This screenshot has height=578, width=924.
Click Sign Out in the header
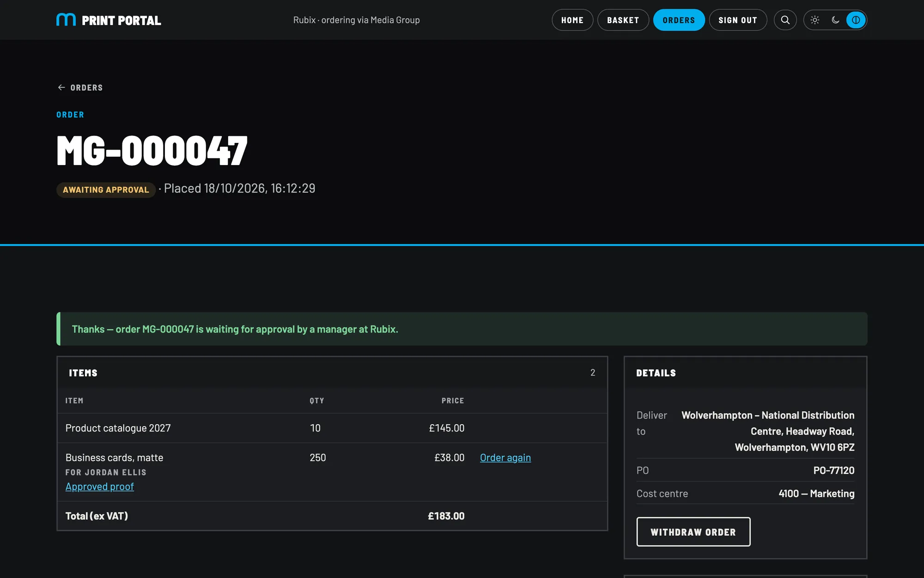(x=738, y=20)
